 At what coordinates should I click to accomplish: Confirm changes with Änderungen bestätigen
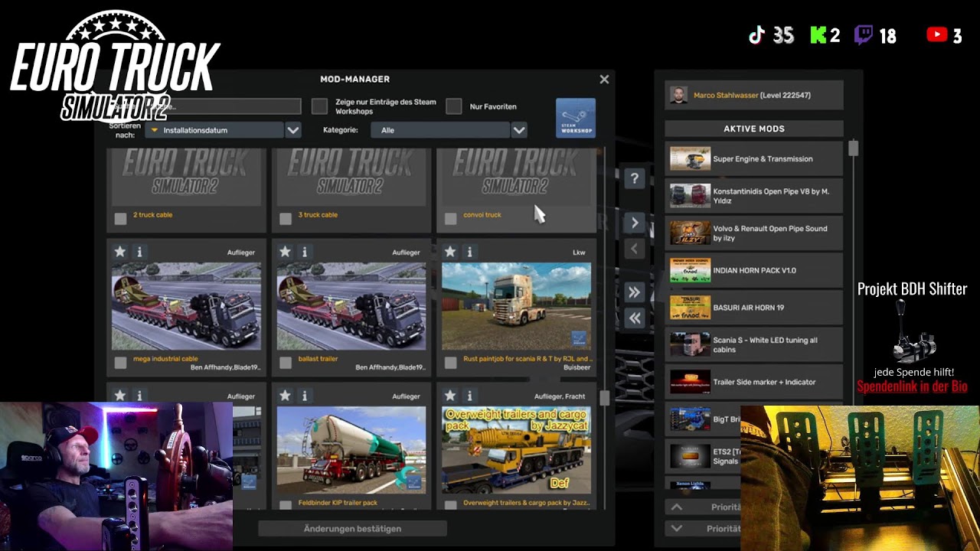352,529
